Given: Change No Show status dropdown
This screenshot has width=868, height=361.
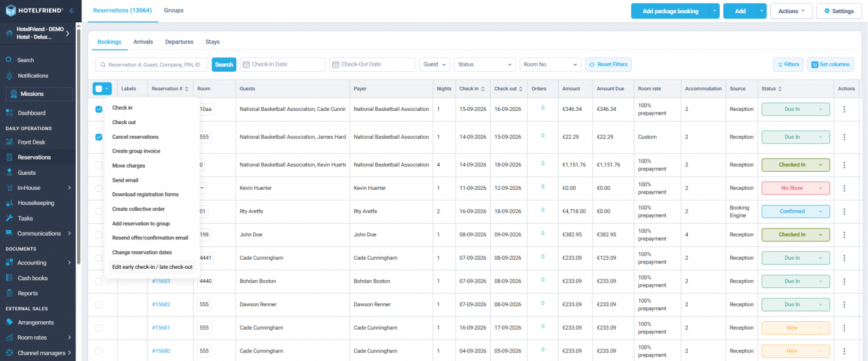Looking at the screenshot, I should point(796,188).
